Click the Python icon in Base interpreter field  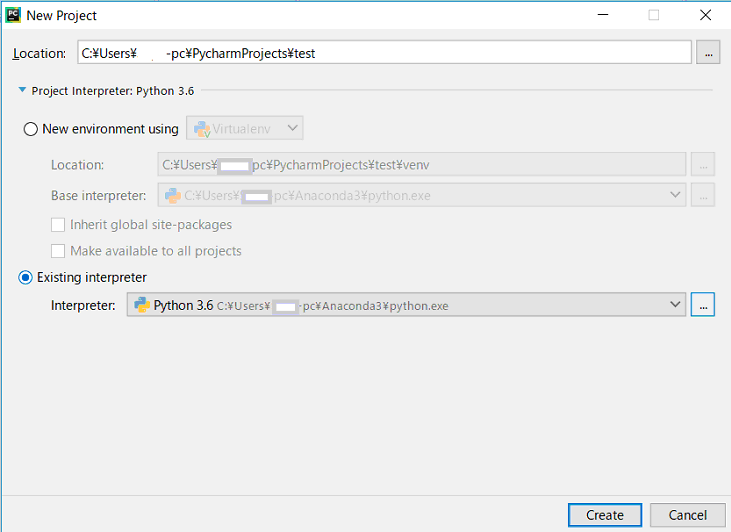point(172,195)
